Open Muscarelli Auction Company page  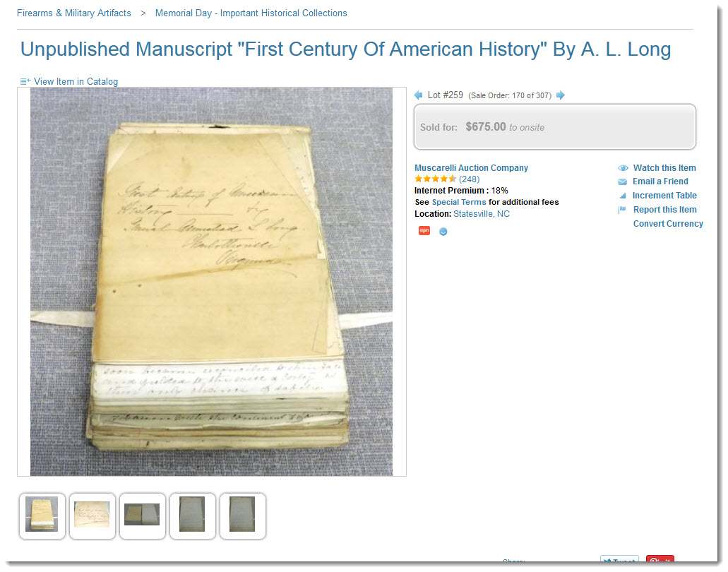pyautogui.click(x=471, y=167)
